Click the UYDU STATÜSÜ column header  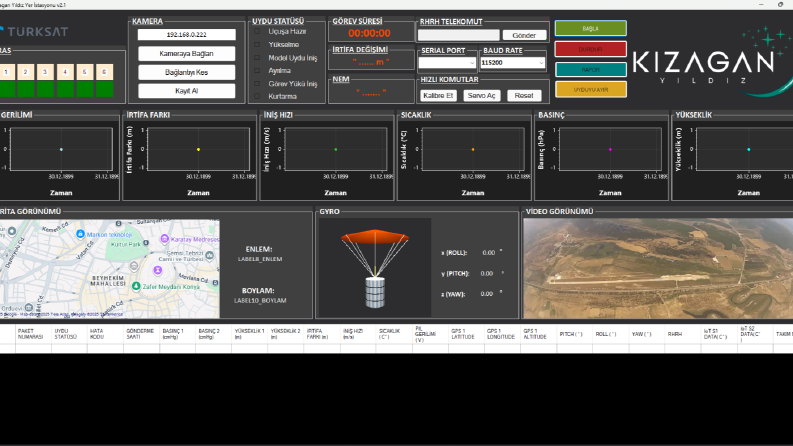(x=70, y=334)
